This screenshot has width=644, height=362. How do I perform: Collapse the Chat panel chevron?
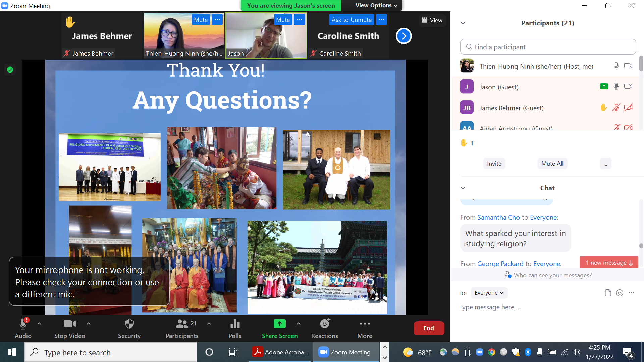coord(463,188)
